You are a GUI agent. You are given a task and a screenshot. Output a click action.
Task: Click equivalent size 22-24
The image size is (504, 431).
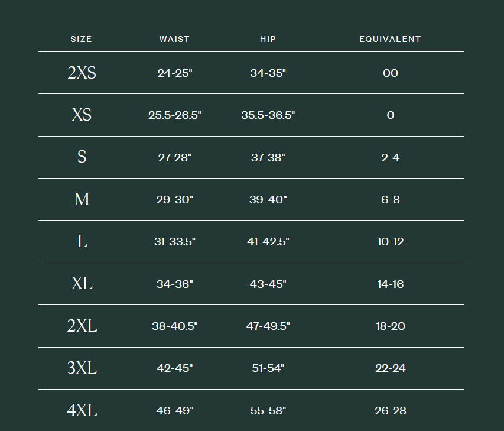pos(390,368)
